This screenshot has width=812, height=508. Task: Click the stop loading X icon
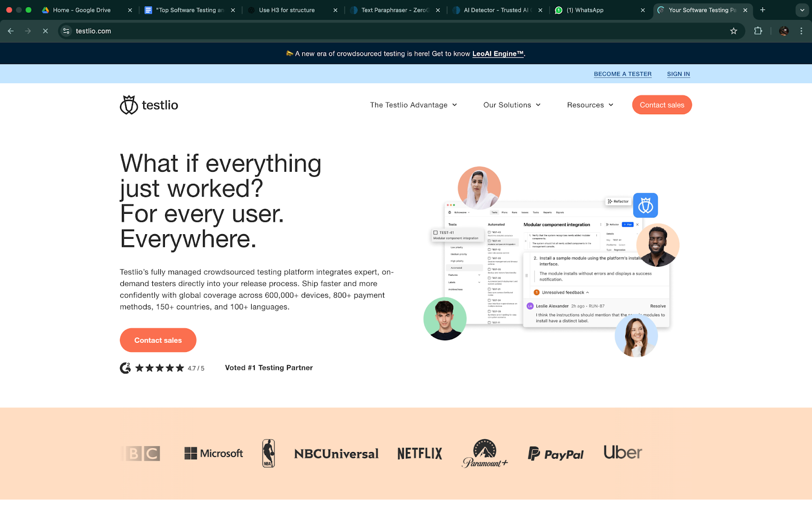coord(45,31)
